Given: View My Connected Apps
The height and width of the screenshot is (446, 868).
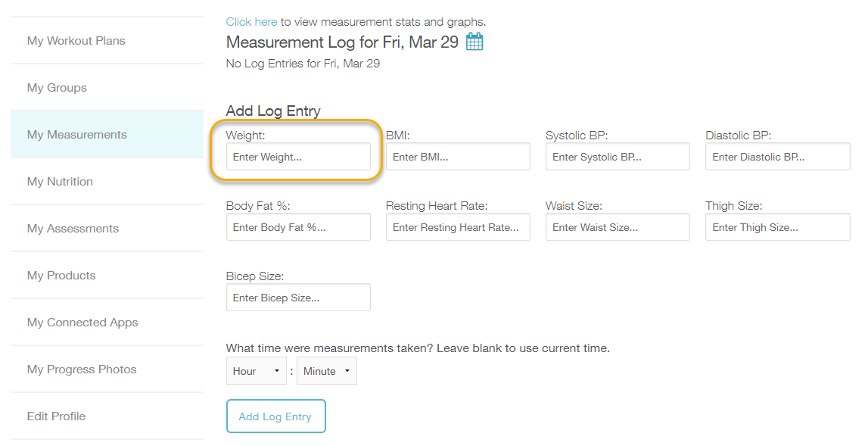Looking at the screenshot, I should (82, 323).
